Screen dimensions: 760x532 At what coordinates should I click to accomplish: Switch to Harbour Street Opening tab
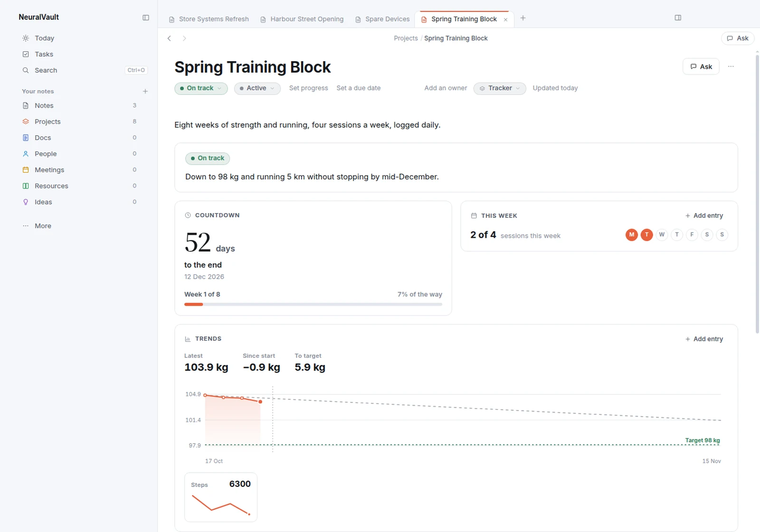(x=302, y=19)
